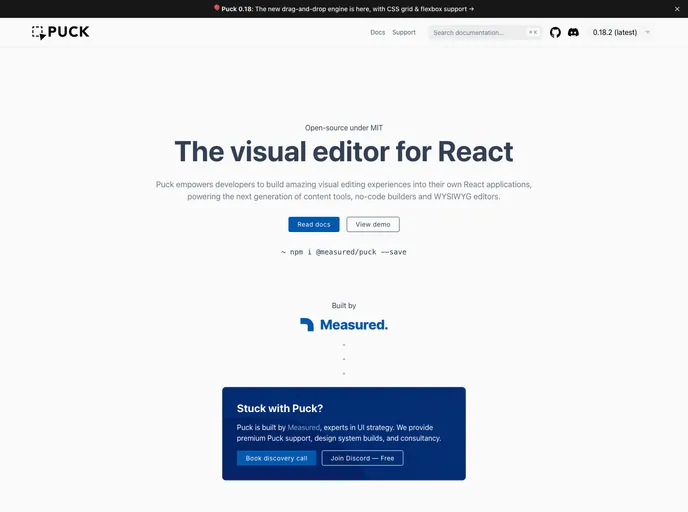Expand the 0.18.2 (latest) version dropdown
The width and height of the screenshot is (688, 512).
(621, 32)
